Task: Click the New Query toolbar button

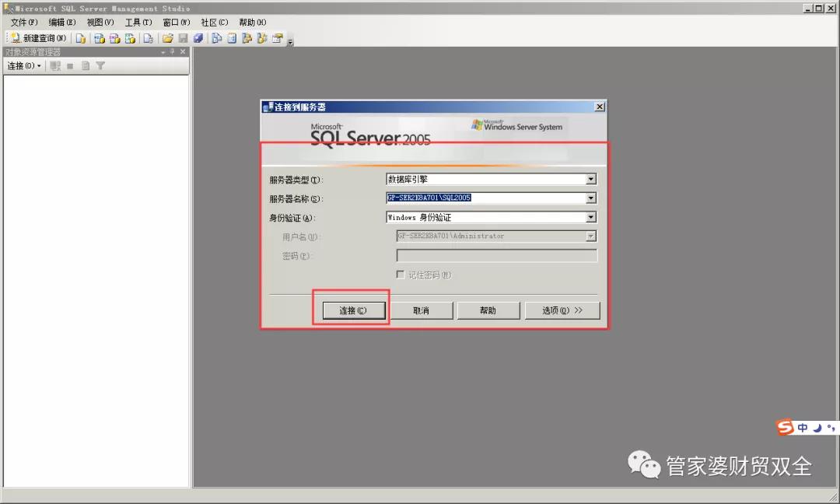Action: (39, 38)
